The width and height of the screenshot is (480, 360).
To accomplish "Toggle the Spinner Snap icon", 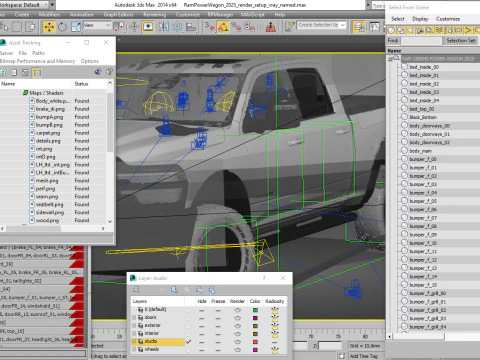I will click(250, 27).
